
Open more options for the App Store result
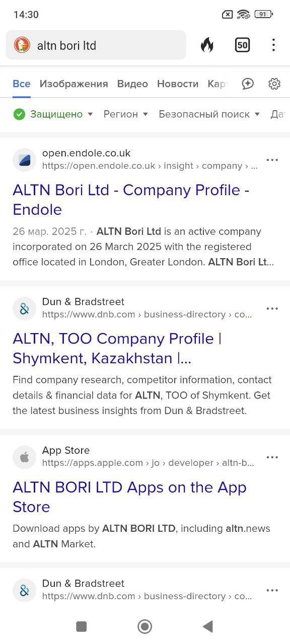[272, 457]
